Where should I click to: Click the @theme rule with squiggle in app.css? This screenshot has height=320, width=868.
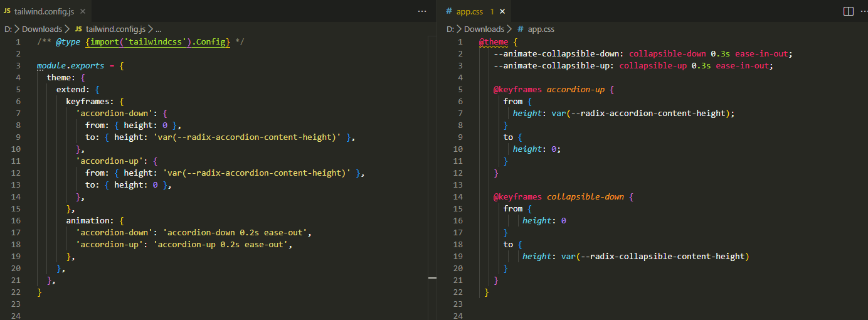494,41
